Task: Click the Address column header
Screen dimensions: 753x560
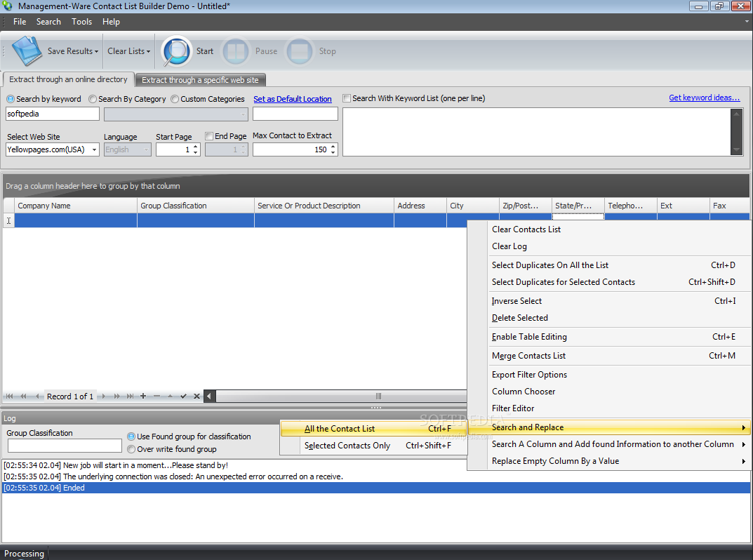Action: 420,206
